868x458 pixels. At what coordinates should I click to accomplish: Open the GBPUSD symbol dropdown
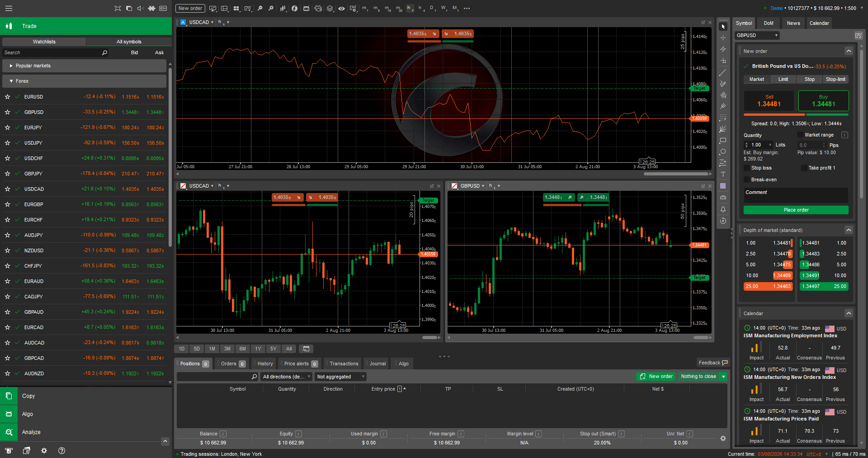(x=757, y=35)
